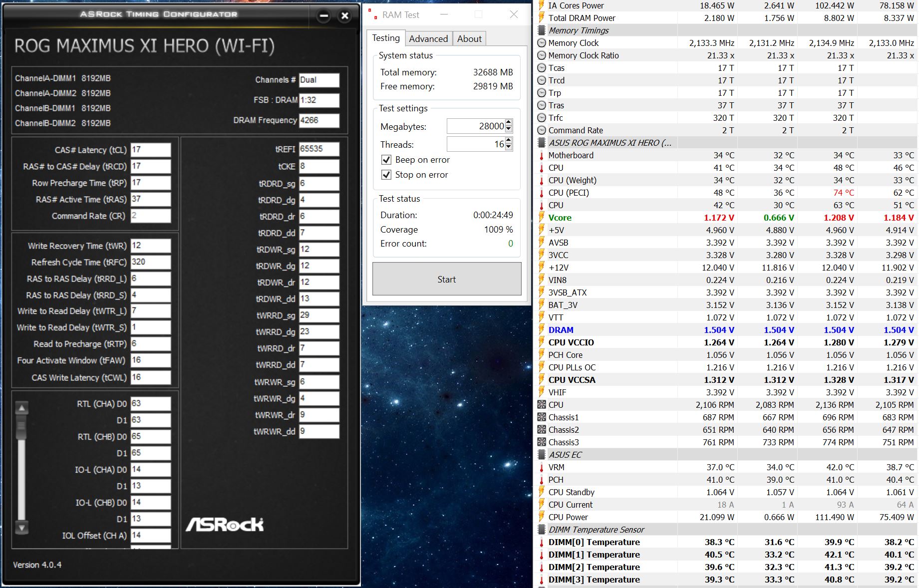The height and width of the screenshot is (588, 919).
Task: Click the Memory Clock sensor clock icon
Action: pos(542,43)
